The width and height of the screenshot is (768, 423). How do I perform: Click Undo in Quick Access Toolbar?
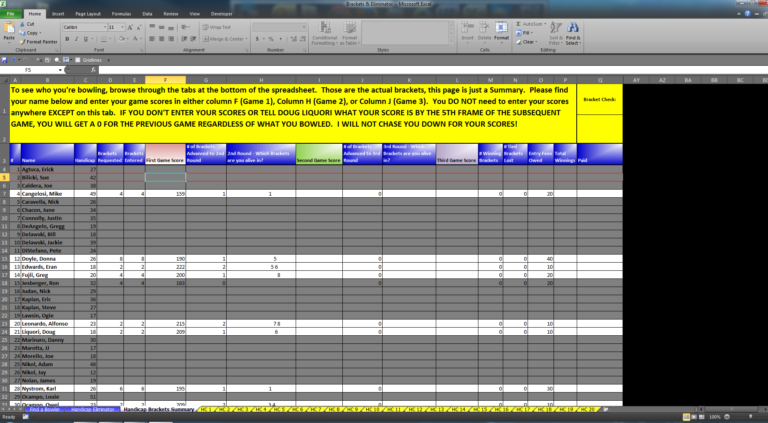(x=14, y=60)
